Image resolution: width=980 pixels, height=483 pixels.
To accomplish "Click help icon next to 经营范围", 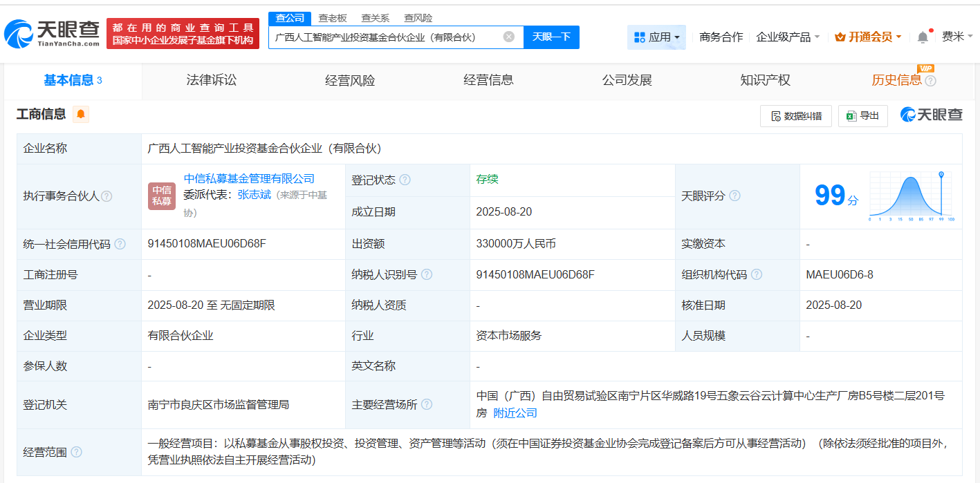I will [x=76, y=452].
